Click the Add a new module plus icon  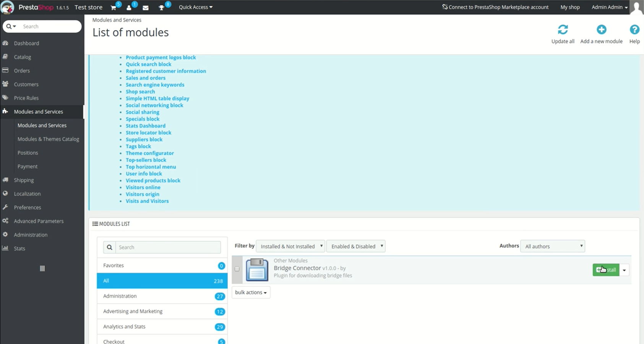[601, 30]
